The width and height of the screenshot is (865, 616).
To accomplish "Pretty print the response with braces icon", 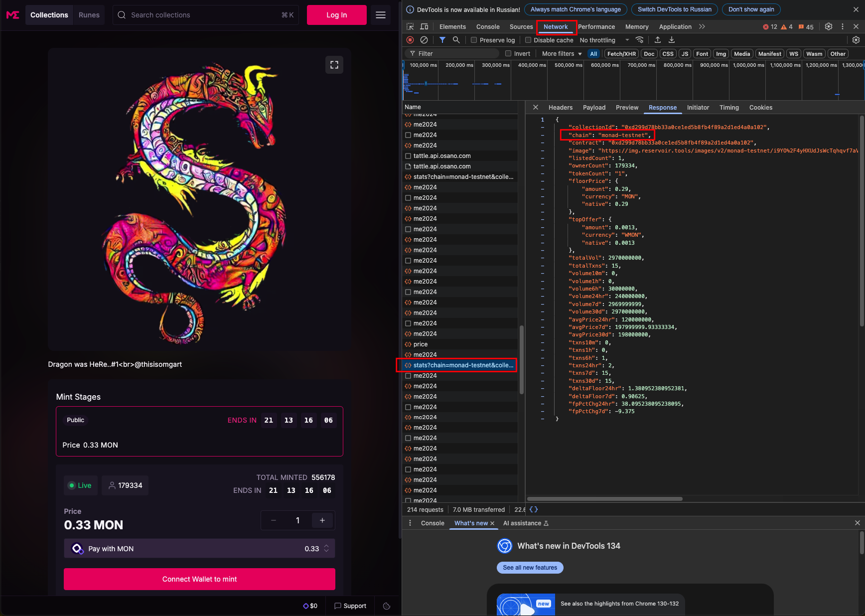I will [x=534, y=509].
